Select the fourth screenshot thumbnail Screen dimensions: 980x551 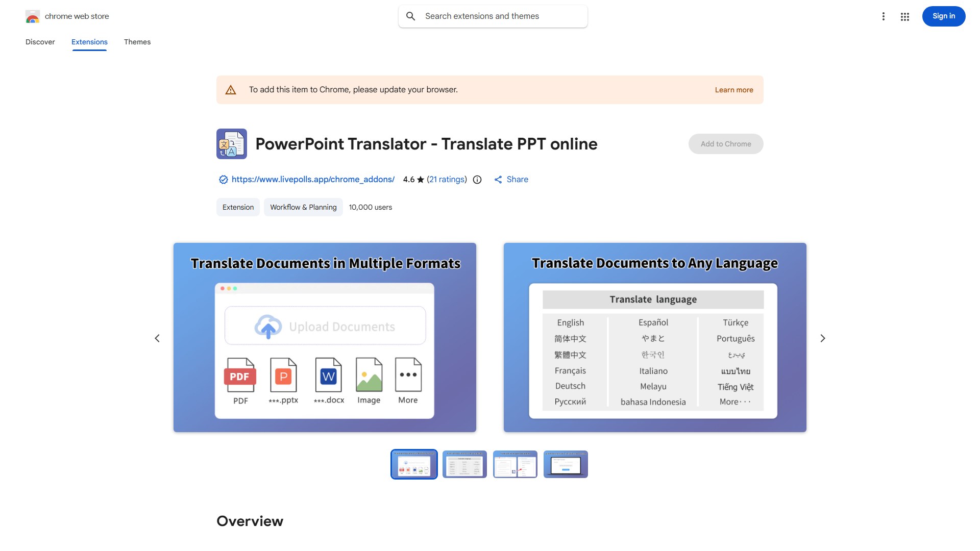[x=566, y=464]
